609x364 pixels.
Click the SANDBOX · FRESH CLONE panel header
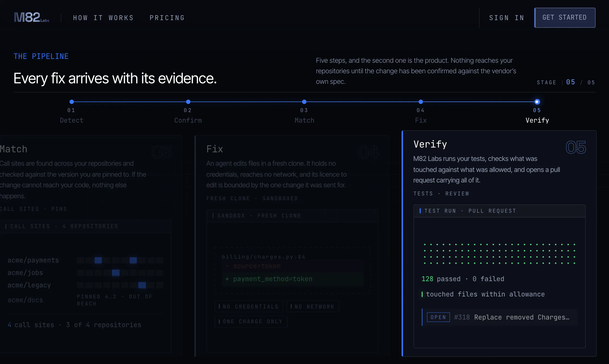click(292, 216)
